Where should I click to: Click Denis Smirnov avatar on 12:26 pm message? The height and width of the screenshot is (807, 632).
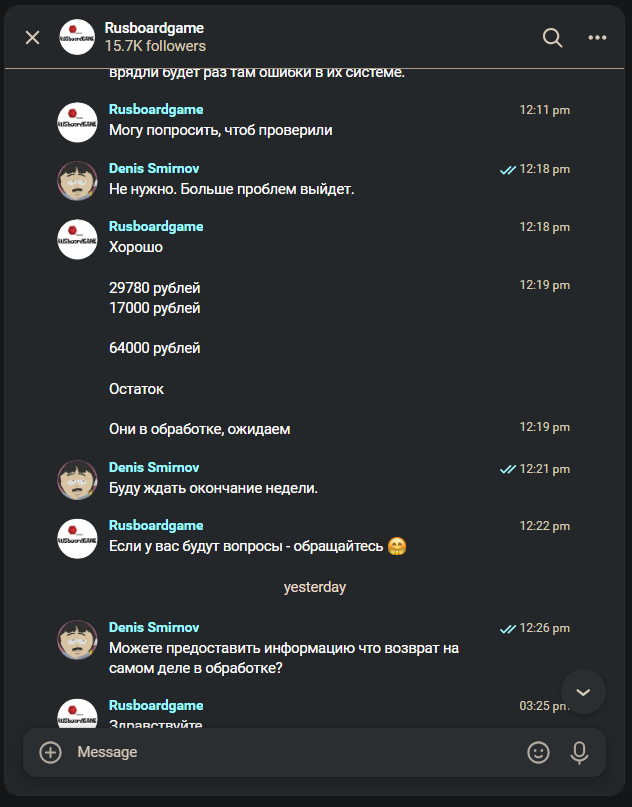[77, 640]
